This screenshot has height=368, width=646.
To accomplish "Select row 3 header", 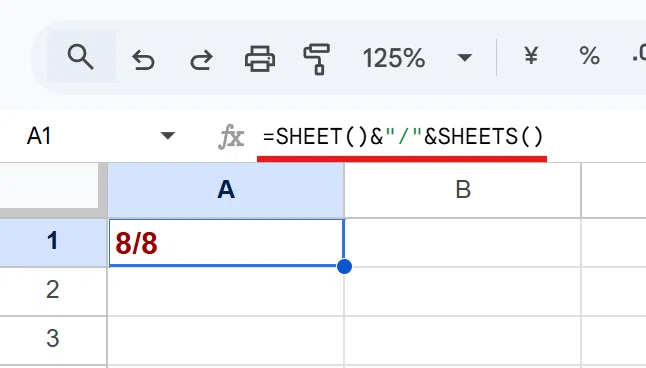I will (x=53, y=340).
